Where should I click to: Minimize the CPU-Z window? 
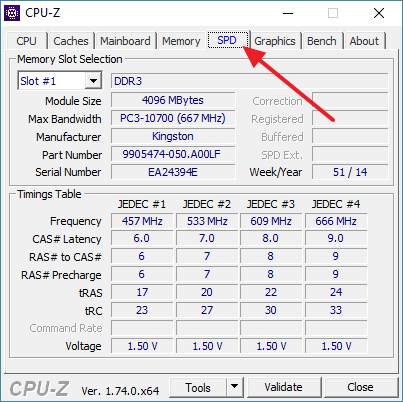[x=288, y=13]
